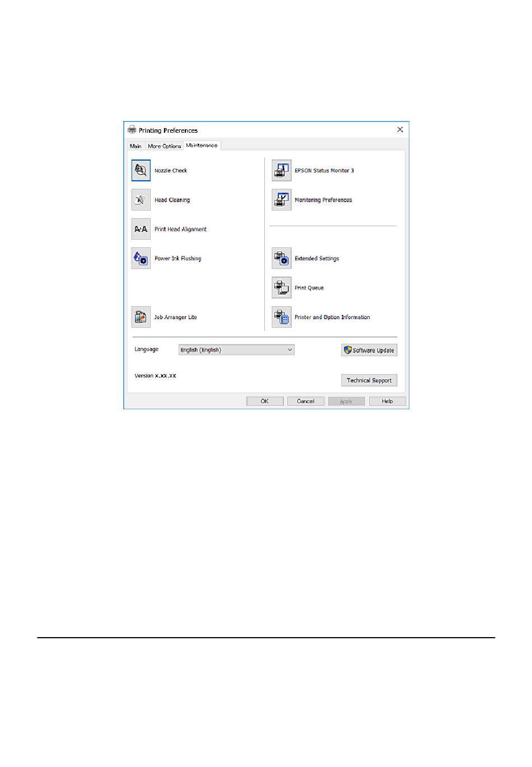Start Power Ink Flushing icon

(141, 259)
